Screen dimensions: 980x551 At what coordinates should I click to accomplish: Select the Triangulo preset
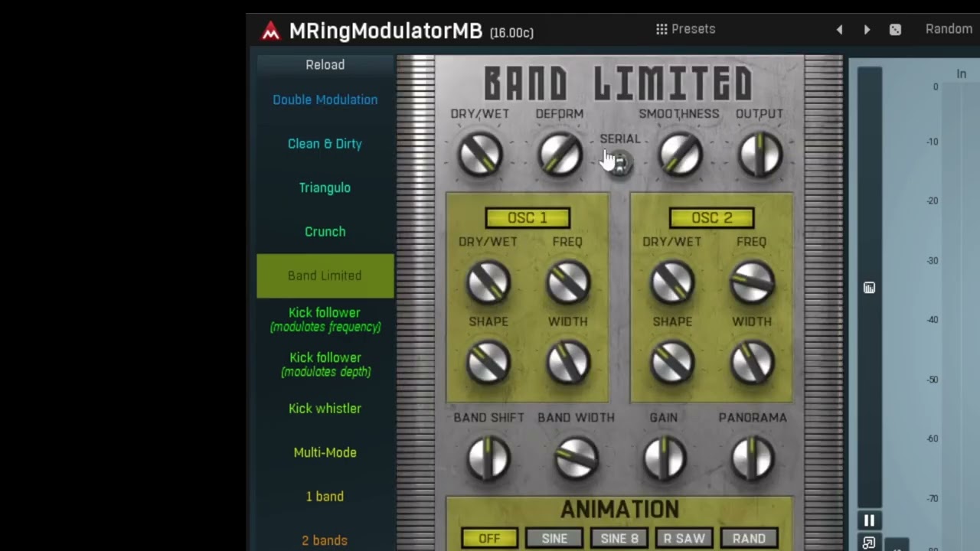[x=325, y=187]
